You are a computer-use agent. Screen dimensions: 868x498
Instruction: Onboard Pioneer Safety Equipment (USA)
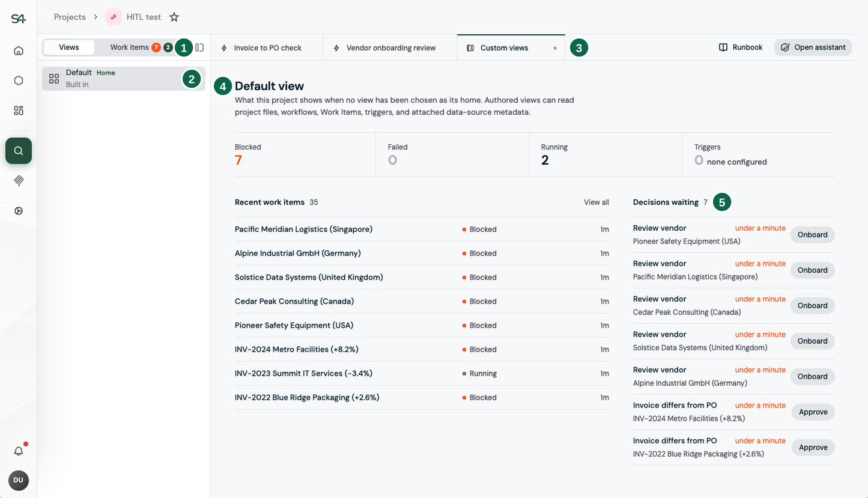click(813, 235)
